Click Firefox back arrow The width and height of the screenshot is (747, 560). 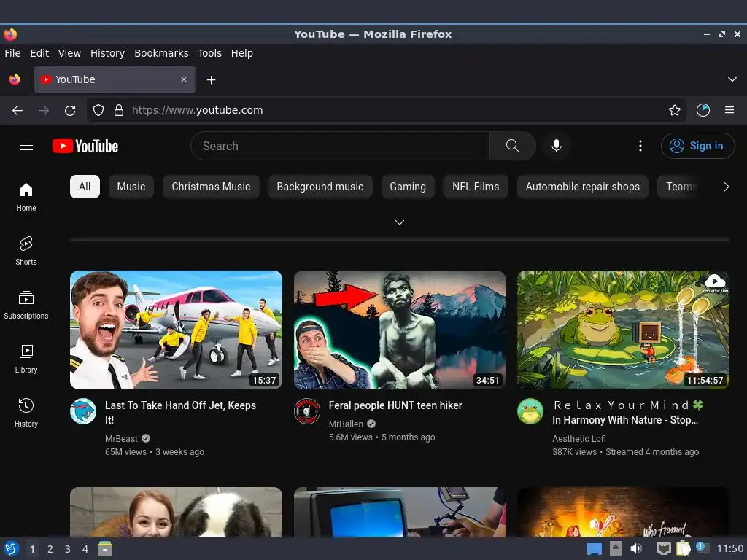click(x=18, y=111)
